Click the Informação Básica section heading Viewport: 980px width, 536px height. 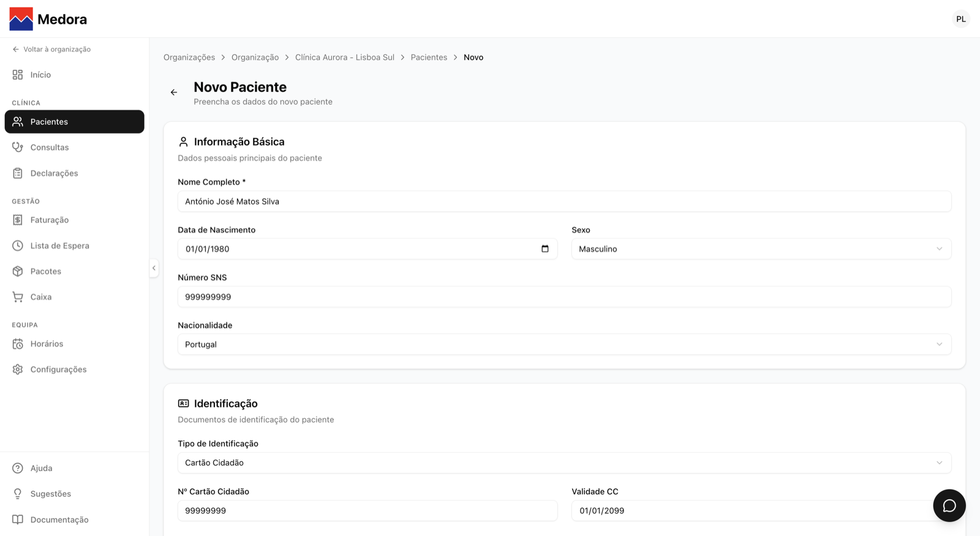pos(239,142)
